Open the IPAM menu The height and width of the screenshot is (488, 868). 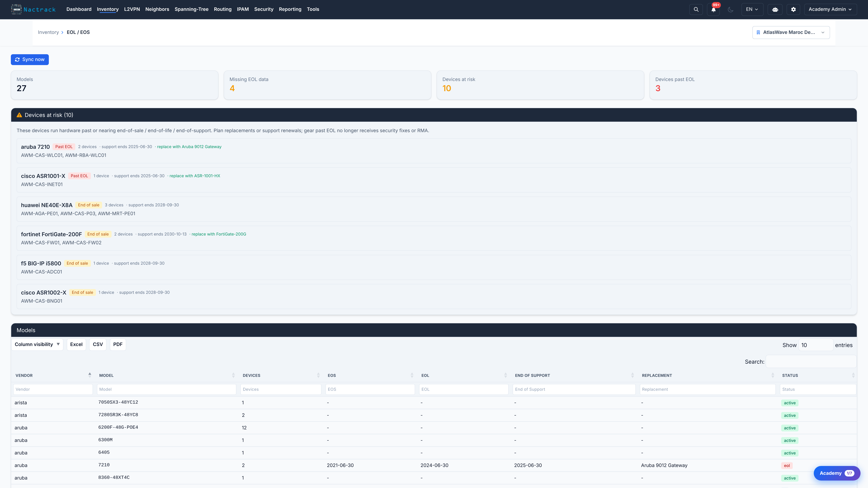point(243,9)
